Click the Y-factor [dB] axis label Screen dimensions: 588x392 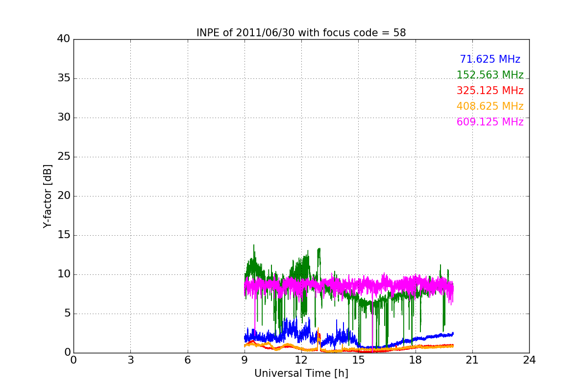(48, 196)
